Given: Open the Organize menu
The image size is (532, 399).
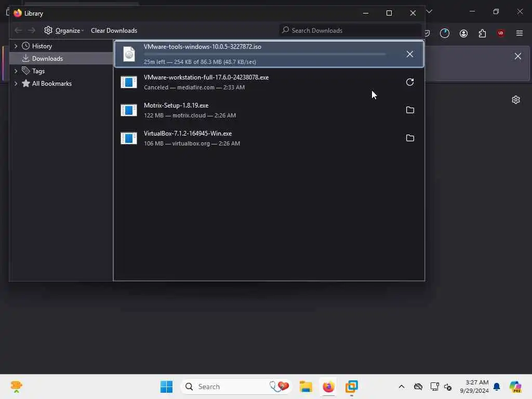Looking at the screenshot, I should tap(64, 31).
